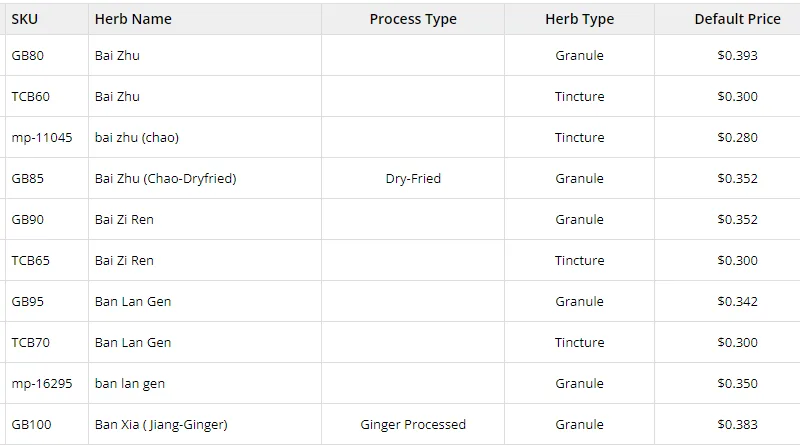This screenshot has width=800, height=446.
Task: Open the Ban Xia (Jiang-Ginger) herb entry
Action: pos(161,425)
